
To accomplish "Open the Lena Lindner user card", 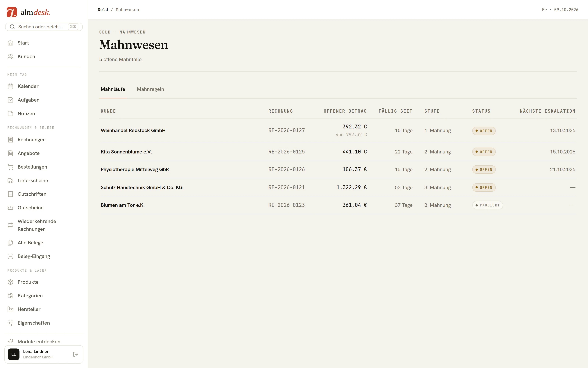I will [x=44, y=354].
